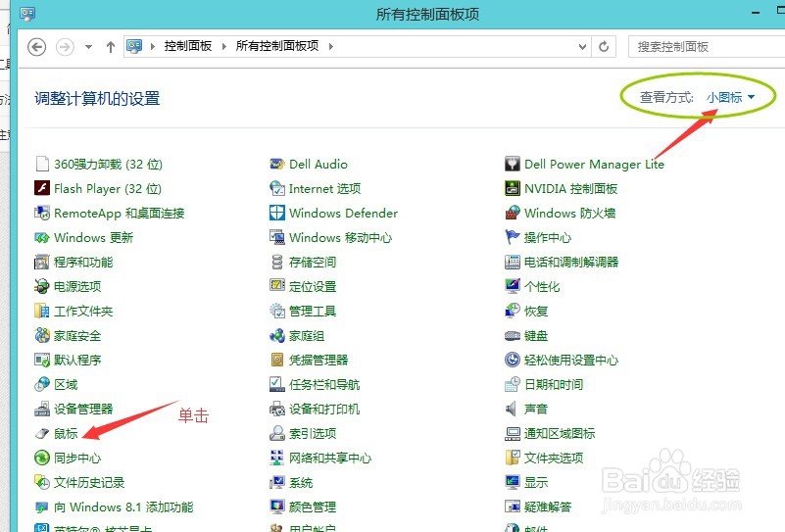The height and width of the screenshot is (532, 785).
Task: Open 文件夹选项 link
Action: [554, 459]
